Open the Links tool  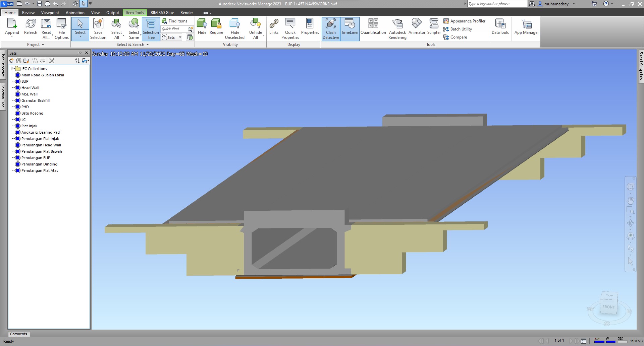click(x=274, y=27)
